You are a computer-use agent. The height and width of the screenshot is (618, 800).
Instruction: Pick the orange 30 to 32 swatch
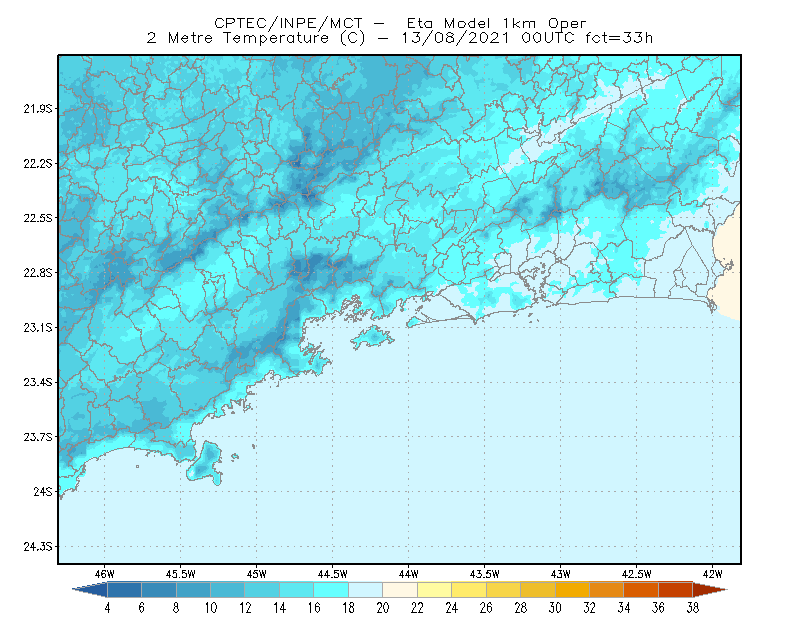(x=572, y=590)
